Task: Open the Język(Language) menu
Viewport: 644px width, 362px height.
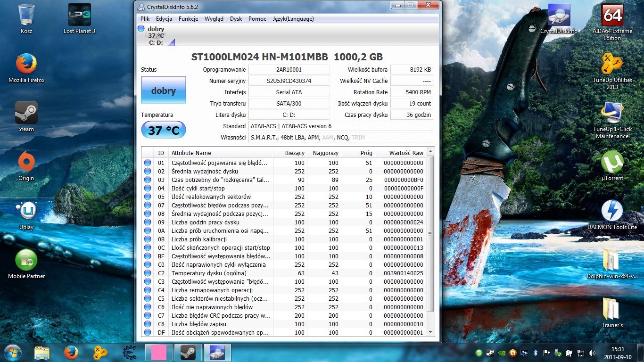Action: (293, 19)
